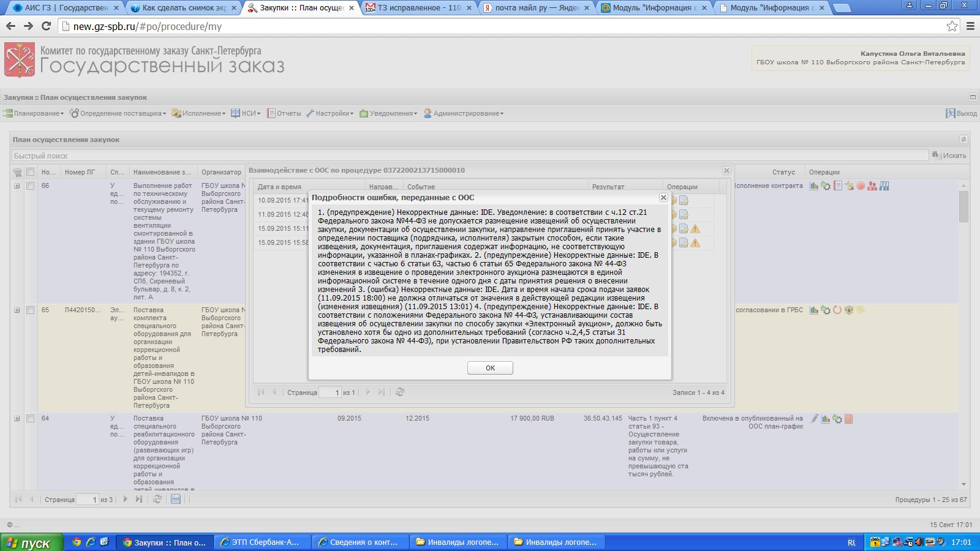Screen dimensions: 980x551
Task: Open Windows Пуск start button
Action: (32, 542)
